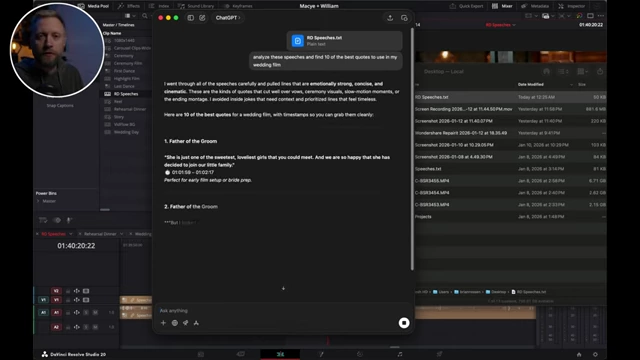This screenshot has height=360, width=640.
Task: Toggle the Mixer panel
Action: pyautogui.click(x=502, y=6)
